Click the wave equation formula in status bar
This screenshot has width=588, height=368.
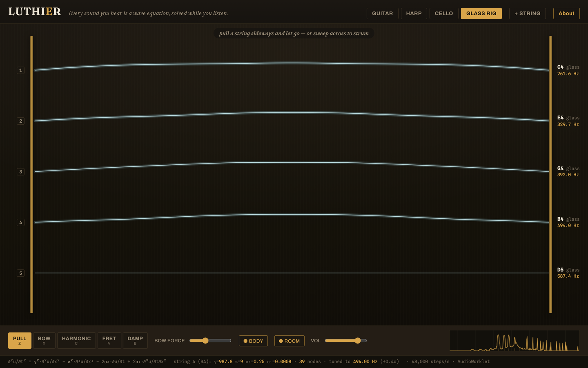[87, 361]
